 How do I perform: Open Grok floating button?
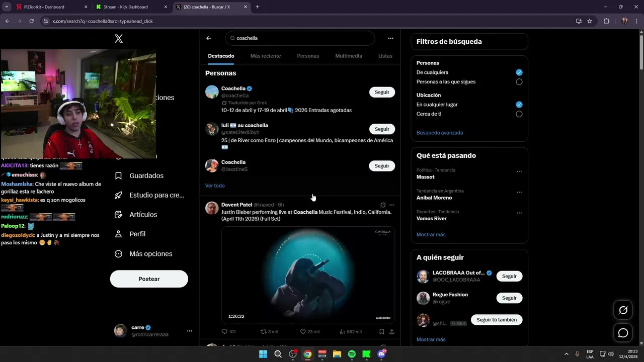coord(623,310)
